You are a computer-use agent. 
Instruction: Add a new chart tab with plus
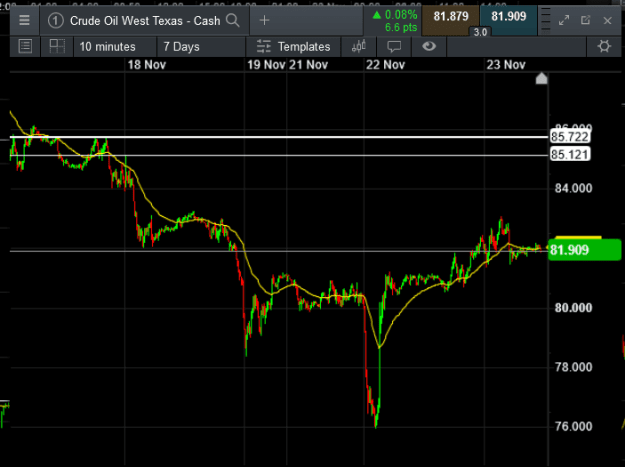(x=264, y=20)
